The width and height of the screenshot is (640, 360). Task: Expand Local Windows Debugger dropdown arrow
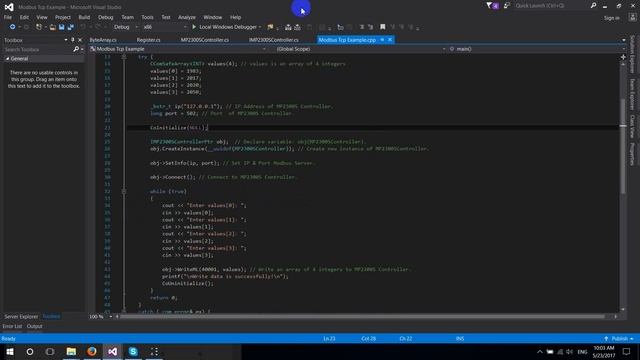tap(260, 27)
